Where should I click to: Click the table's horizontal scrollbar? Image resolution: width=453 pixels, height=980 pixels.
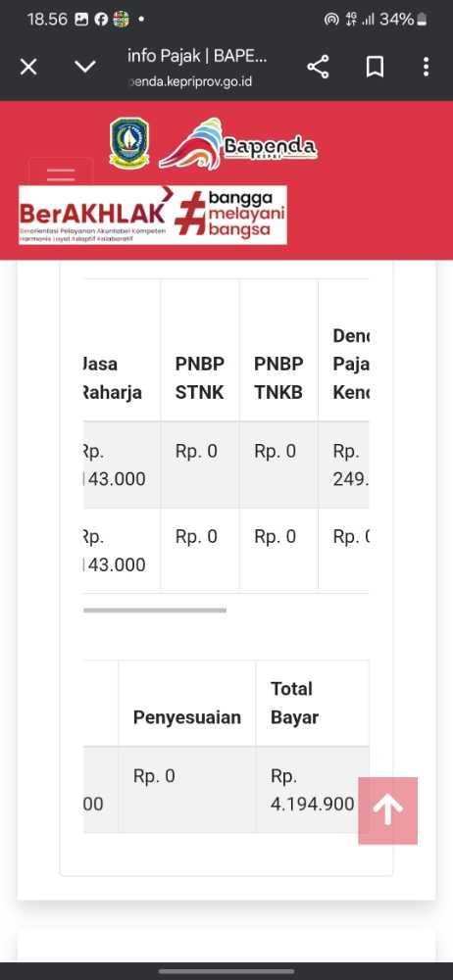(x=155, y=610)
